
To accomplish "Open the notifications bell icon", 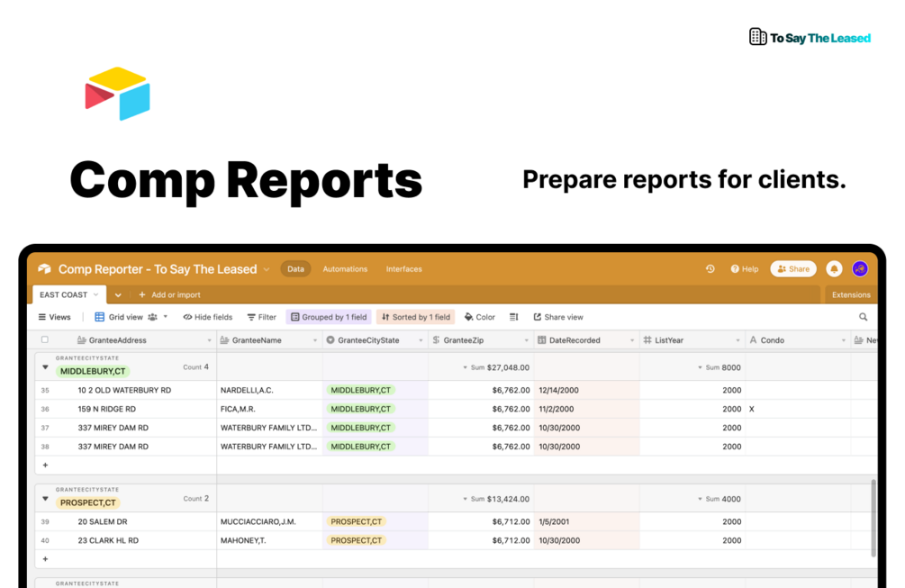I will [834, 269].
